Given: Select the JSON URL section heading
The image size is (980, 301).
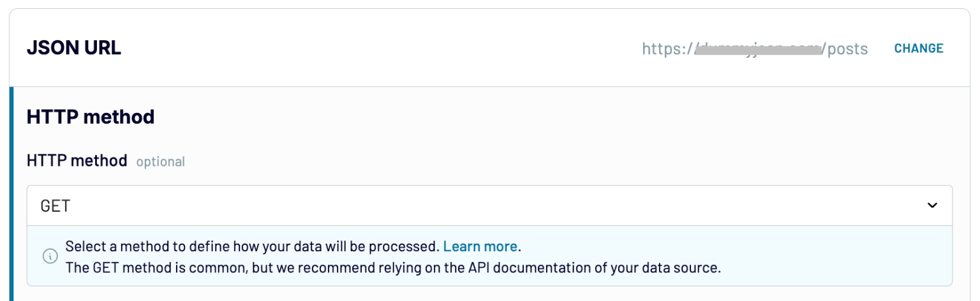Looking at the screenshot, I should click(73, 48).
